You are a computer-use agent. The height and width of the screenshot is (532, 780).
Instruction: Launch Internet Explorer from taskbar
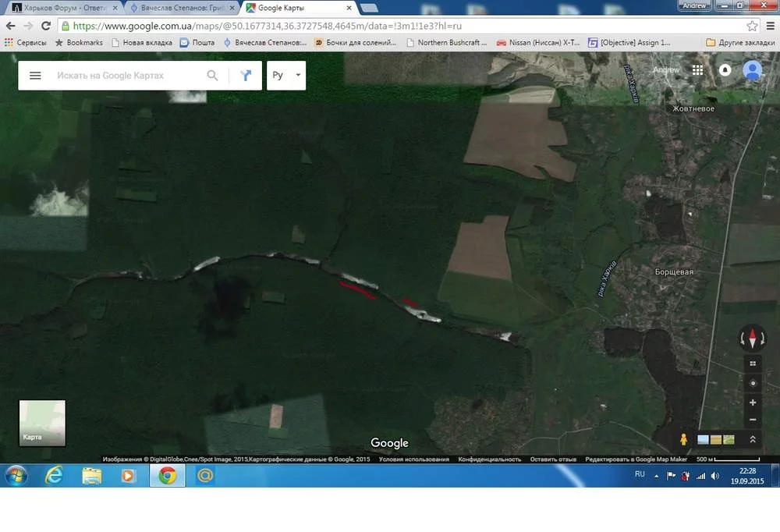(54, 476)
